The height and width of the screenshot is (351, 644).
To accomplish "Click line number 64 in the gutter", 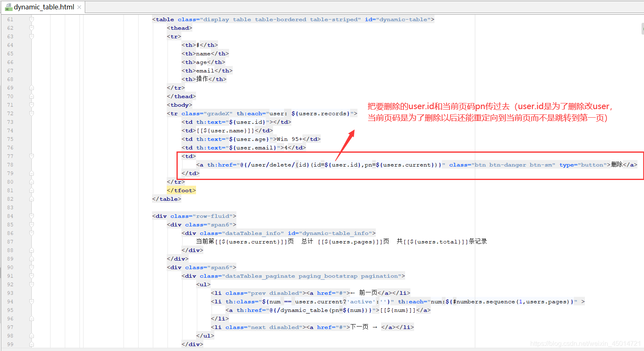I will [x=10, y=45].
